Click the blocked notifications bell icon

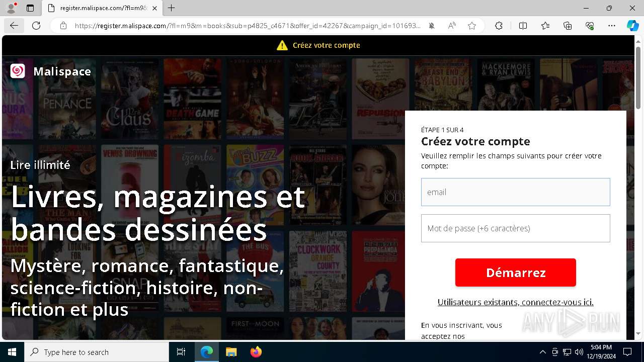pyautogui.click(x=432, y=26)
